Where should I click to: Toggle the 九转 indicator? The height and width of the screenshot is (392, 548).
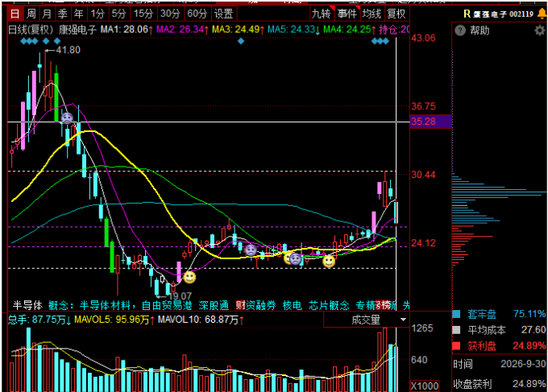click(x=322, y=14)
